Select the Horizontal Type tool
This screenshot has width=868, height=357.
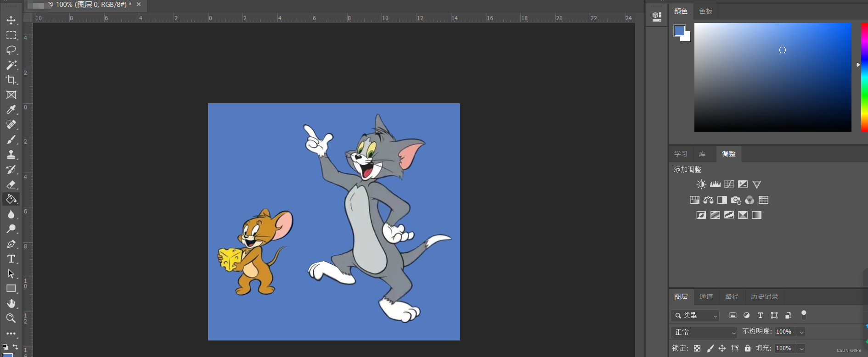(11, 259)
